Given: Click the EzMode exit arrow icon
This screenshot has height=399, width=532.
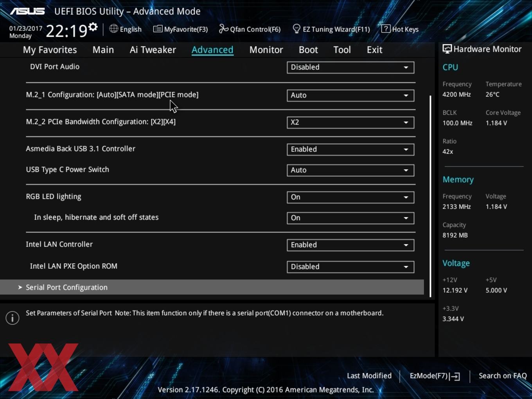Looking at the screenshot, I should pyautogui.click(x=455, y=376).
